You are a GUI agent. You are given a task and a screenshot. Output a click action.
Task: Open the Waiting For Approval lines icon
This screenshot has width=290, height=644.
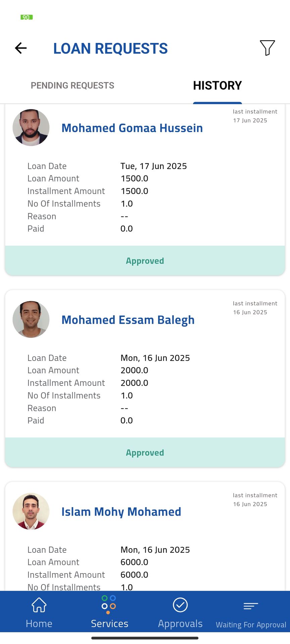(x=251, y=606)
